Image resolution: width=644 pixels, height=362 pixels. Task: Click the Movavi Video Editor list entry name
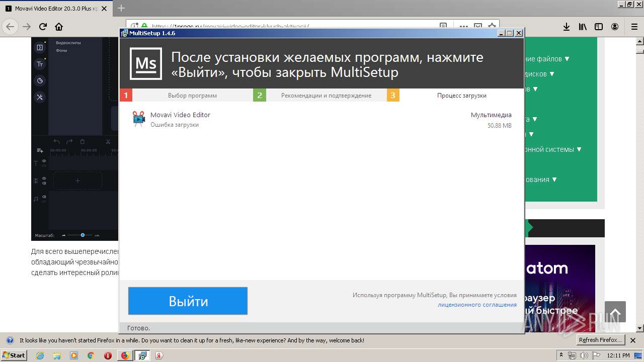[x=180, y=115]
